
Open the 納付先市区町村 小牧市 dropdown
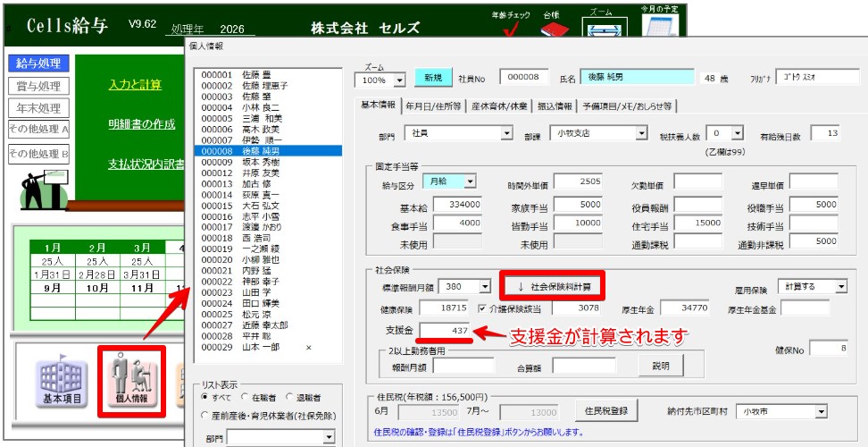[x=821, y=411]
